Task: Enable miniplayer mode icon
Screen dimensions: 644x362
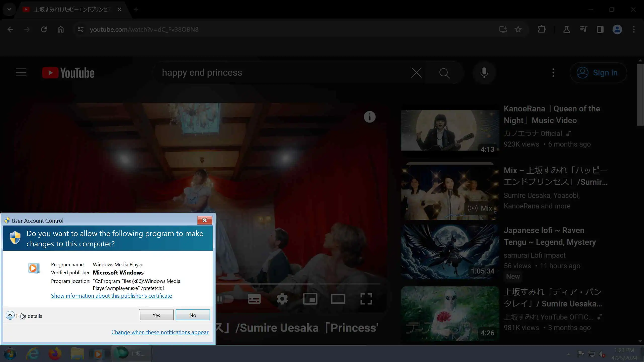Action: (310, 299)
